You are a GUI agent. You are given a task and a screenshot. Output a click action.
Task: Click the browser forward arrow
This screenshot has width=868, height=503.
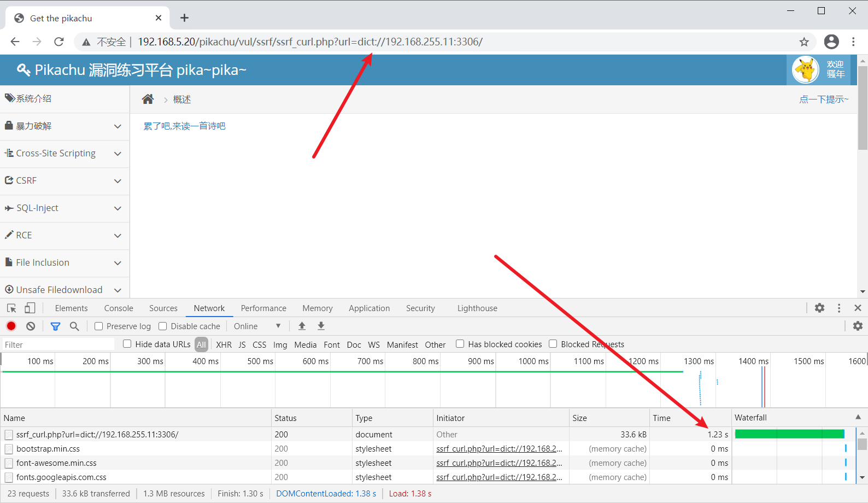pos(37,42)
